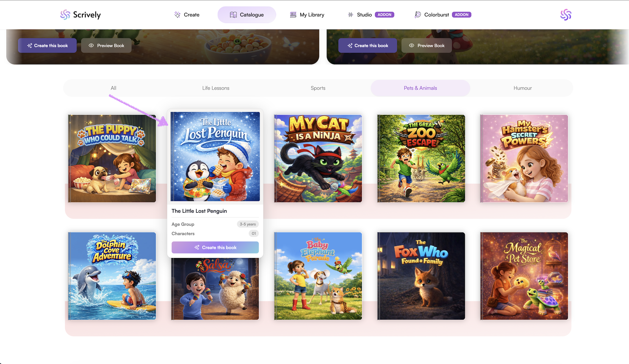Click the Catalogue book icon
Image resolution: width=629 pixels, height=364 pixels.
point(233,15)
